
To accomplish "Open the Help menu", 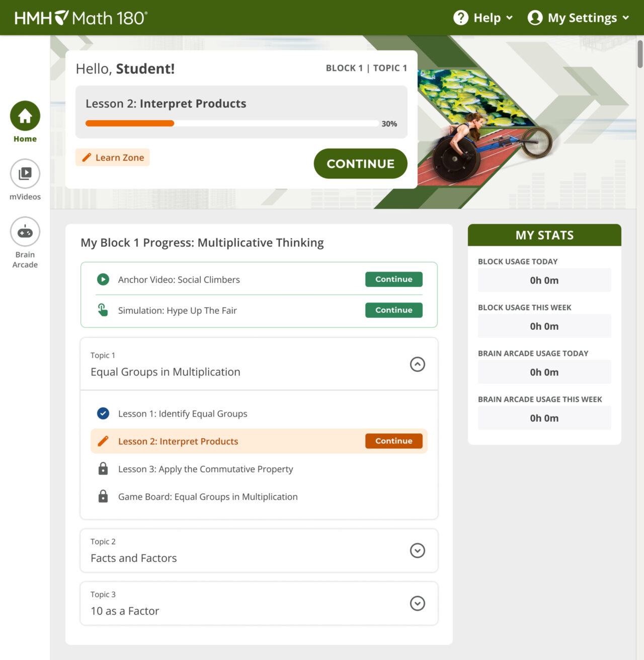I will click(x=487, y=17).
